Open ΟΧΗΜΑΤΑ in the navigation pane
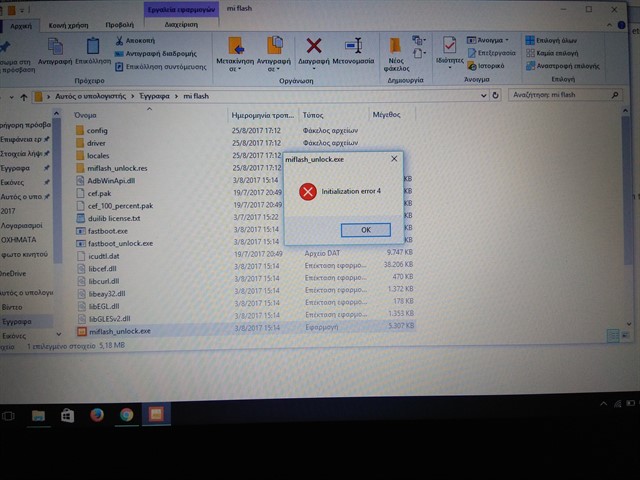The image size is (640, 480). click(x=18, y=240)
